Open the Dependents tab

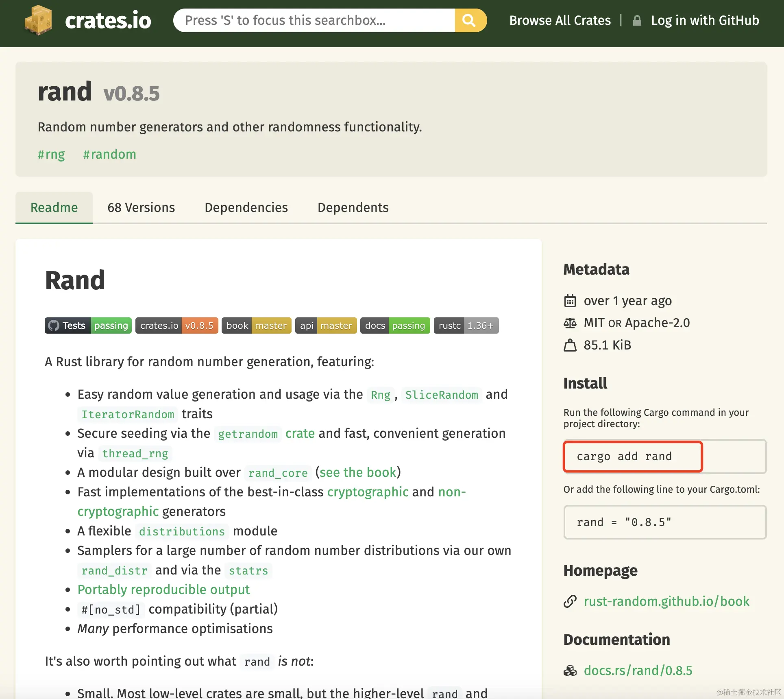point(353,208)
